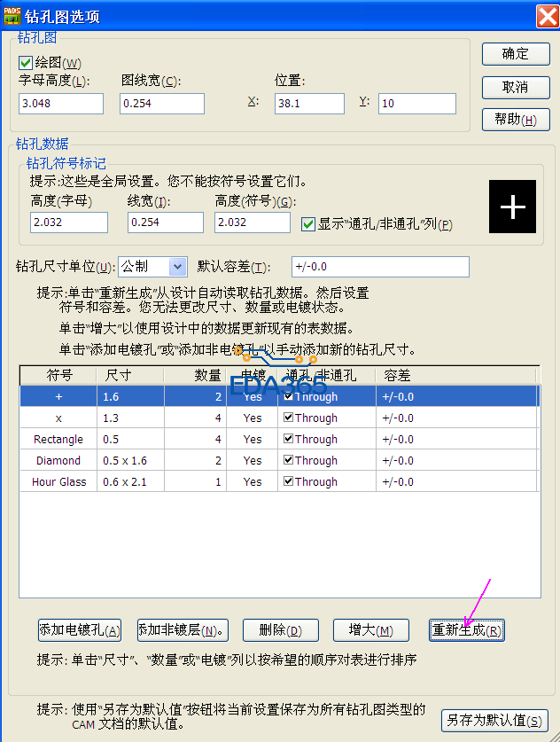Click tolerance cell in Hour Glass row

(x=456, y=481)
